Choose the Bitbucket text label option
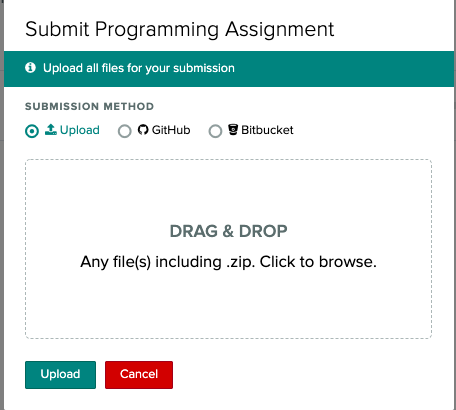 [x=267, y=130]
